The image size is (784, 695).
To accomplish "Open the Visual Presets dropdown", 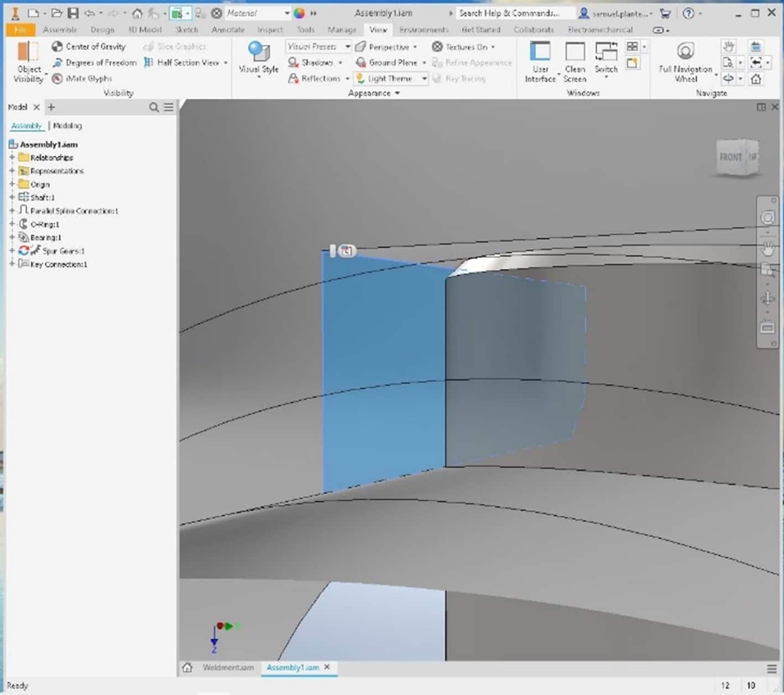I will coord(347,46).
